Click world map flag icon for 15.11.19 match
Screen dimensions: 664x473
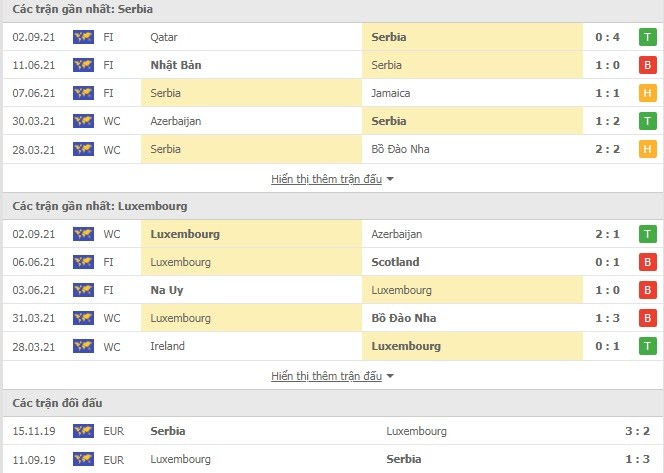pyautogui.click(x=83, y=431)
